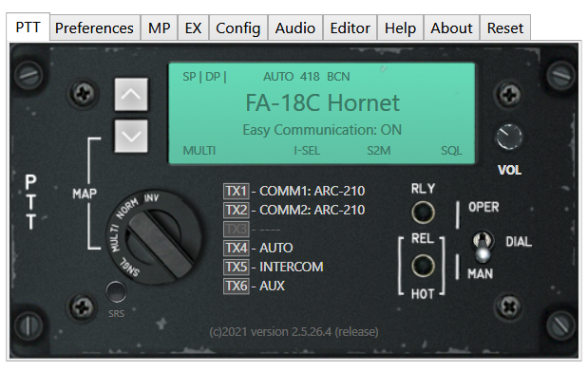The height and width of the screenshot is (370, 588).
Task: Open the EX tab
Action: [x=193, y=28]
